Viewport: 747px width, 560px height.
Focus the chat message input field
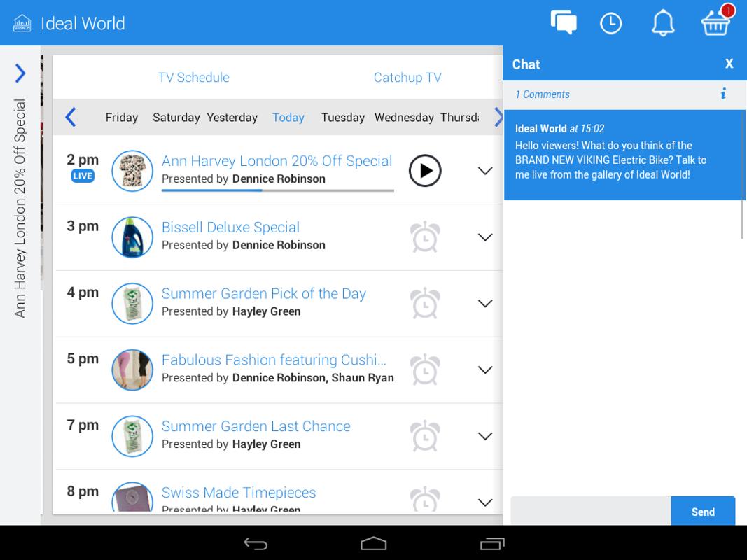[591, 512]
